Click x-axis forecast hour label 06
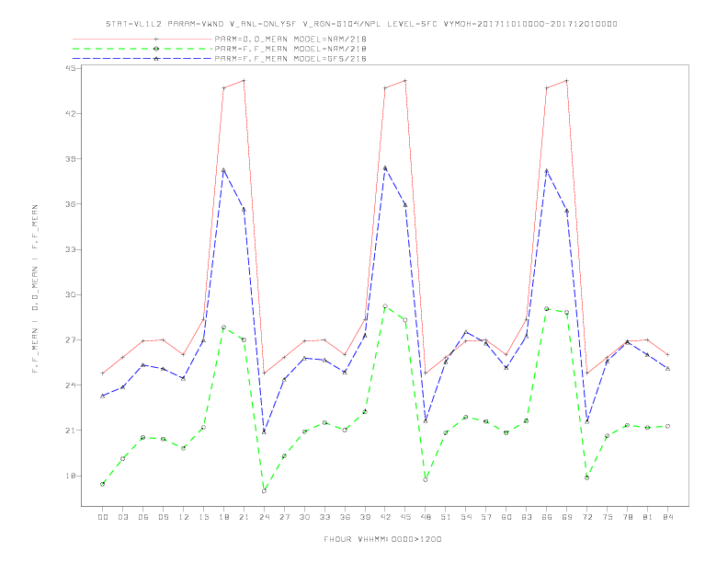Image resolution: width=728 pixels, height=563 pixels. click(143, 517)
